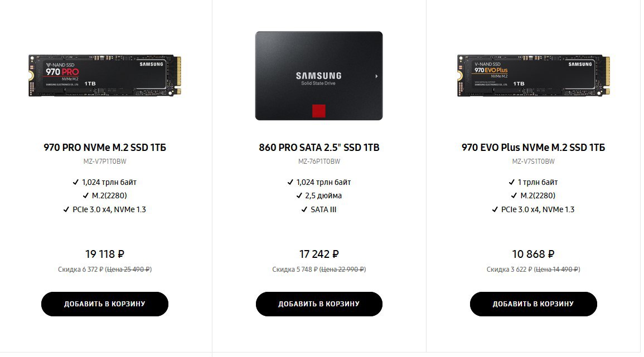Click model number MZ-V7S1T0BW
This screenshot has width=644, height=357.
pyautogui.click(x=533, y=162)
